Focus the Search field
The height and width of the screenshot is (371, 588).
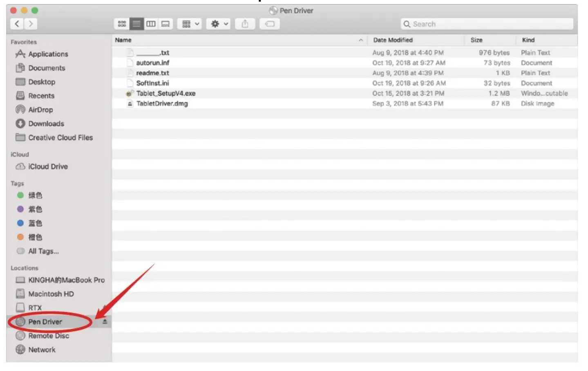point(487,24)
